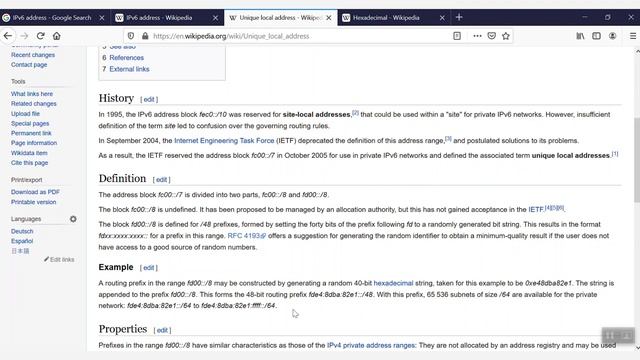Open the Japanese language version link

point(20,251)
